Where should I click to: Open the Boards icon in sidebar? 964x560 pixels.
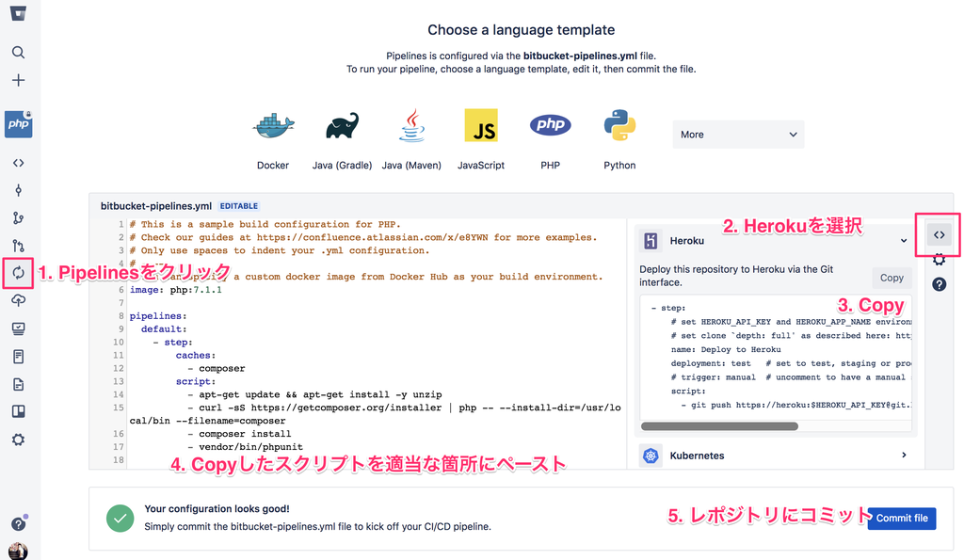click(19, 411)
